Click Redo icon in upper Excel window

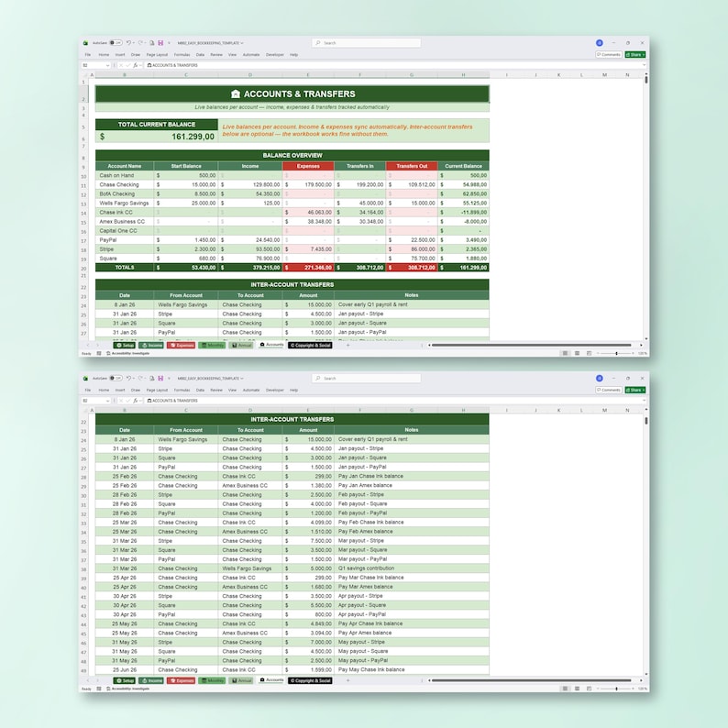pyautogui.click(x=140, y=43)
